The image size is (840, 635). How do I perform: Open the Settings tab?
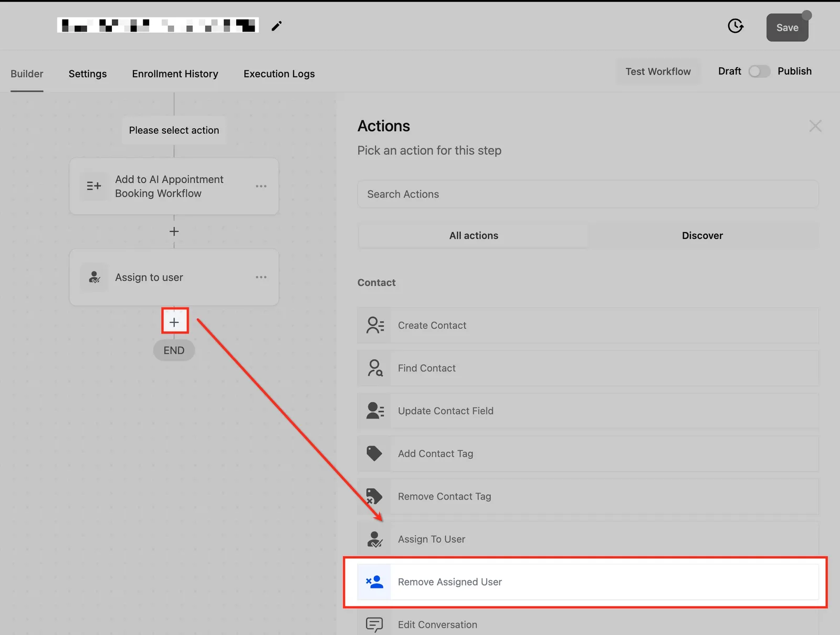point(88,74)
